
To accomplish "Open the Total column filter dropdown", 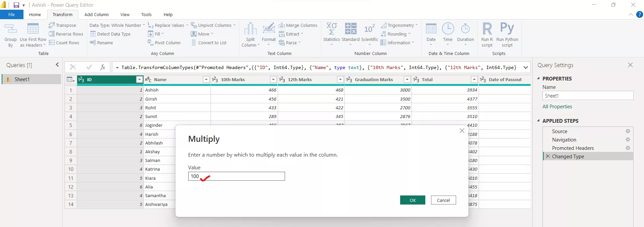I will 474,79.
